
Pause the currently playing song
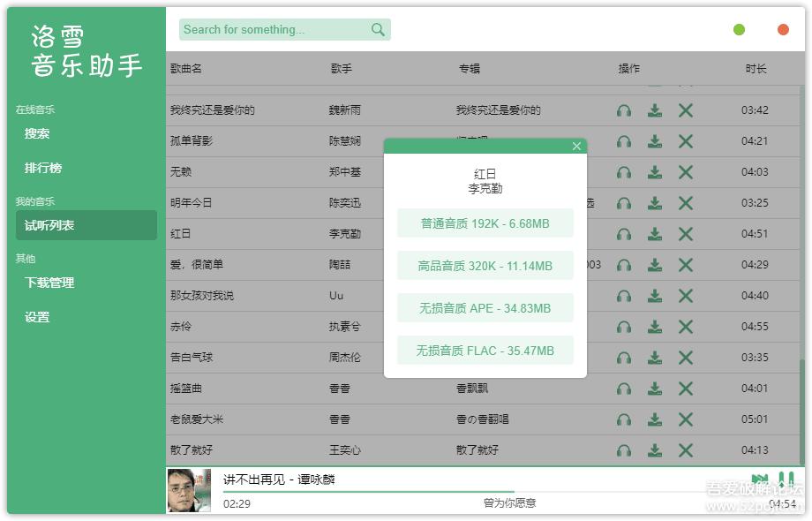786,479
